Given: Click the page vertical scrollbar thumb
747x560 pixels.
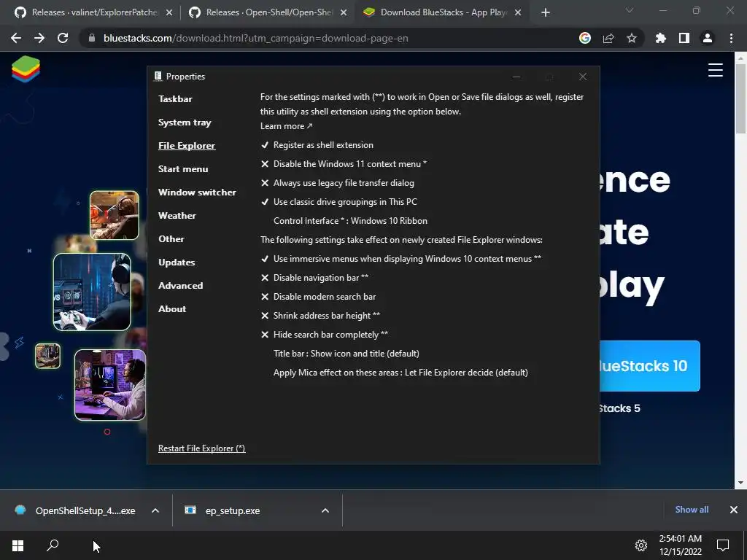Looking at the screenshot, I should tap(740, 98).
